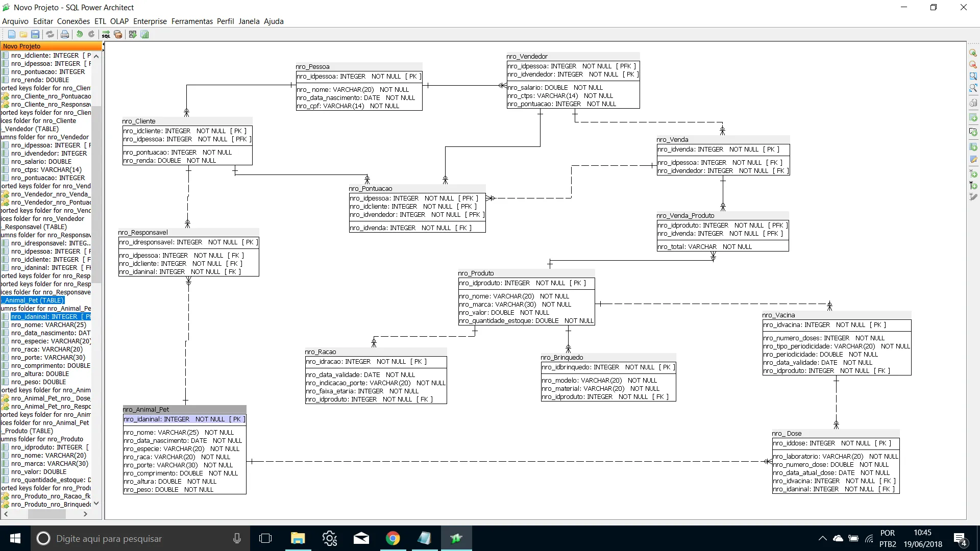980x551 pixels.
Task: Click tree panel vertical scrollbar down arrow
Action: click(96, 504)
